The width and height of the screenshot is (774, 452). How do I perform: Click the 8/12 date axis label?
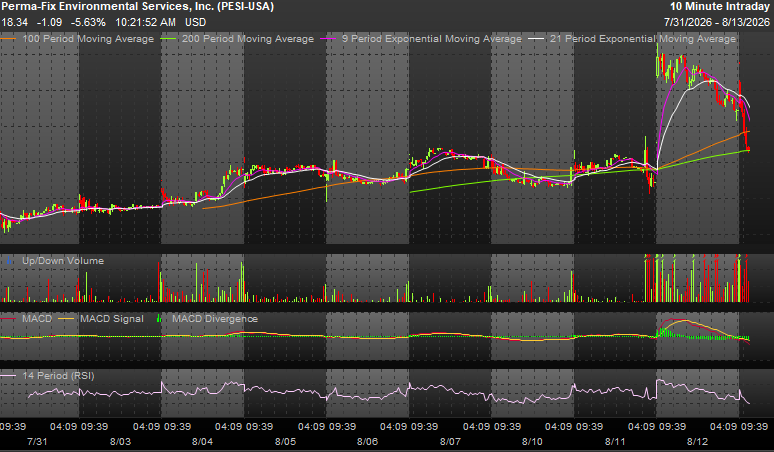pyautogui.click(x=697, y=441)
